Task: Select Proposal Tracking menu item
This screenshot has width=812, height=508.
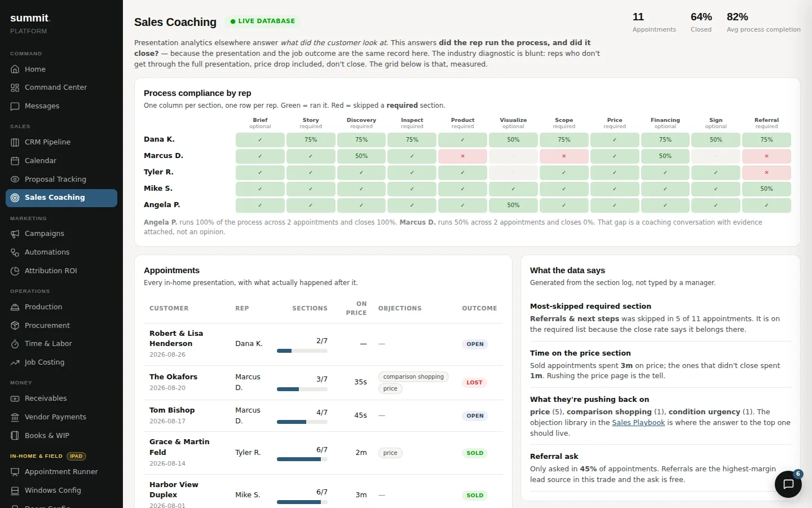Action: pyautogui.click(x=61, y=179)
